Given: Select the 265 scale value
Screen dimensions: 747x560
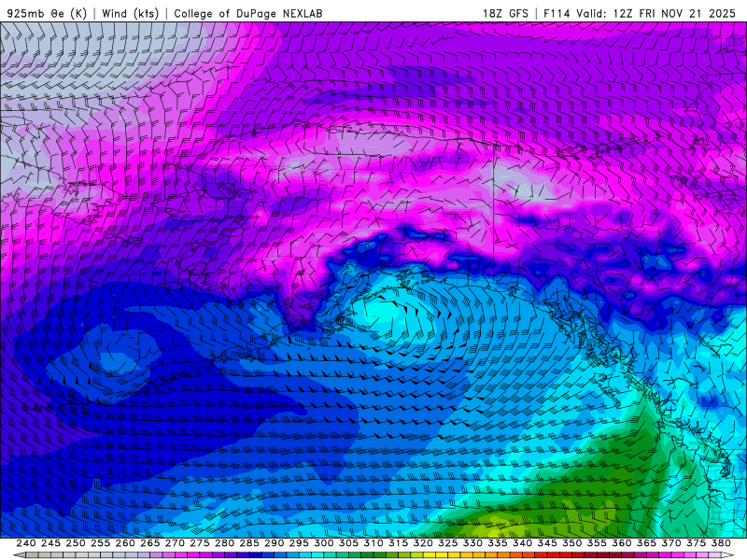Looking at the screenshot, I should (149, 543).
